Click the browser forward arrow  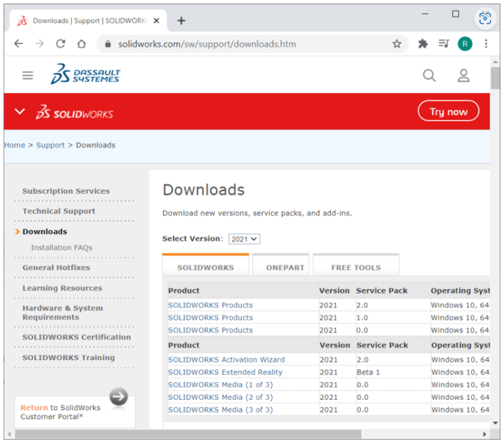(40, 43)
